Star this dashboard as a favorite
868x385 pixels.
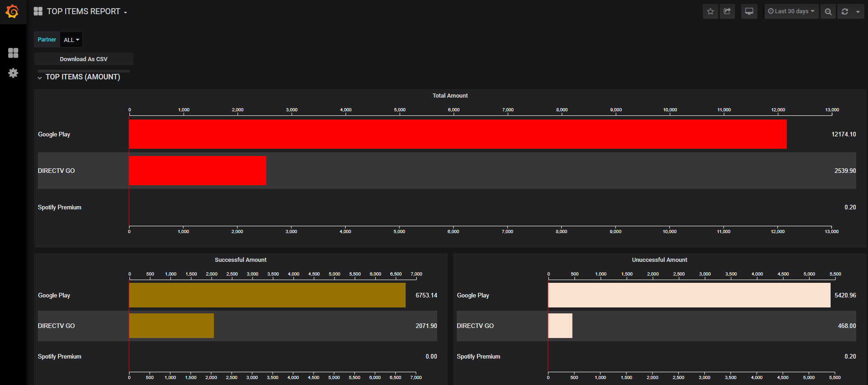[710, 11]
